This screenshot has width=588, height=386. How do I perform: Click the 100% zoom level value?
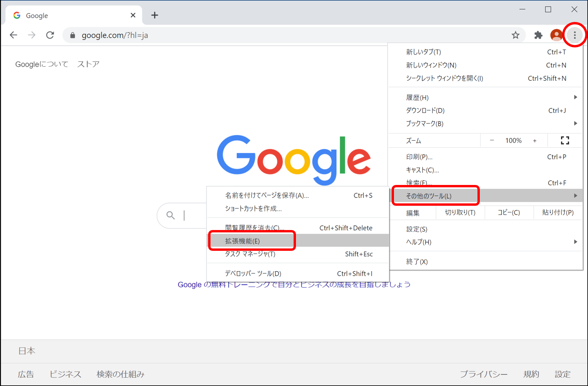click(x=513, y=140)
